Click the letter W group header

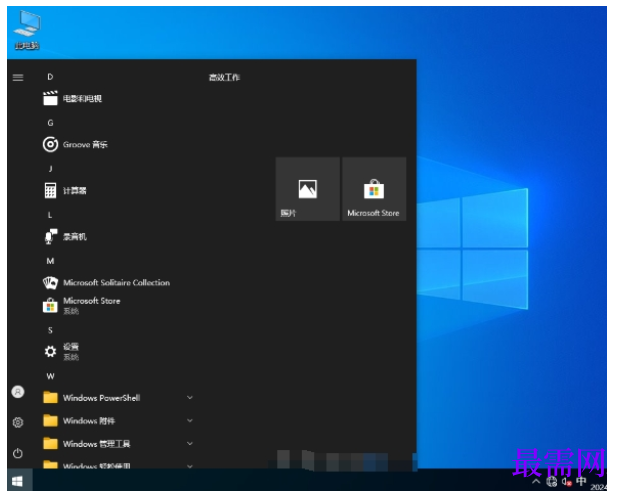click(50, 376)
